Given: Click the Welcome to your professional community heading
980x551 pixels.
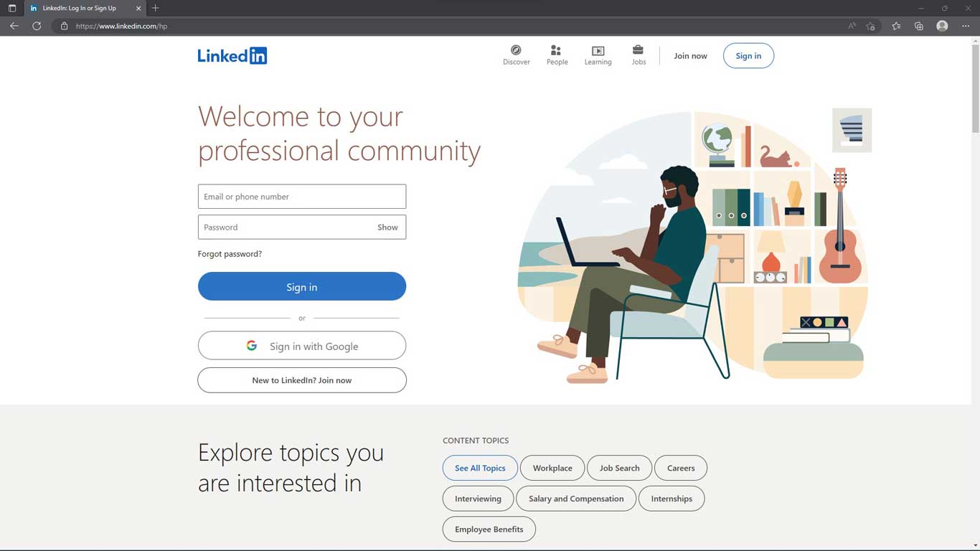Looking at the screenshot, I should pyautogui.click(x=339, y=133).
